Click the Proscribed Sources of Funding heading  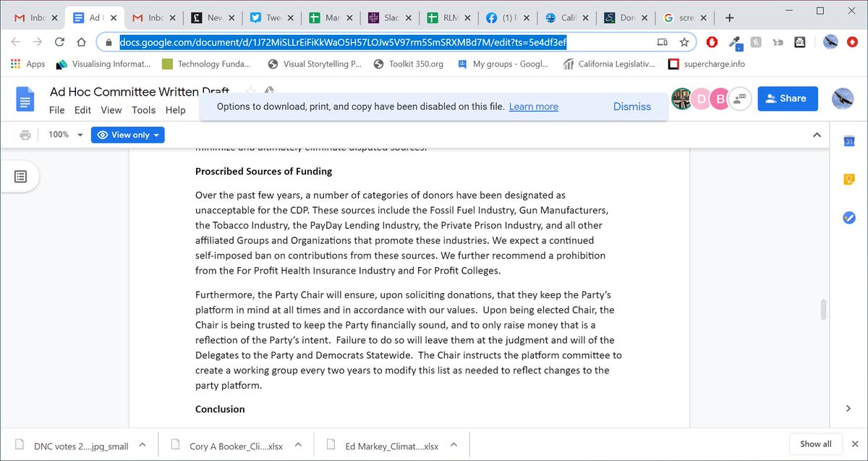pos(263,172)
